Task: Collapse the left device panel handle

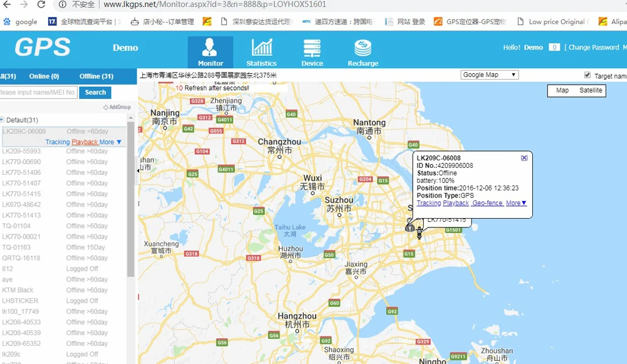Action: coord(138,170)
